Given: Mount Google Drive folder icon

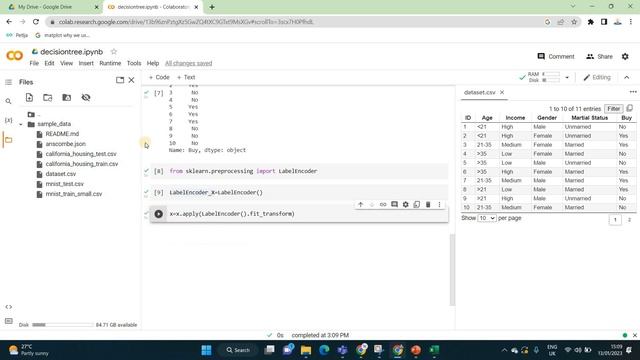Looking at the screenshot, I should pos(67,98).
